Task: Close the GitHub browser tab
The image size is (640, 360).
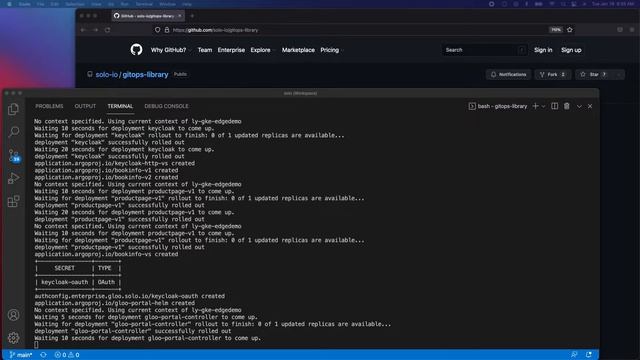Action: (180, 16)
